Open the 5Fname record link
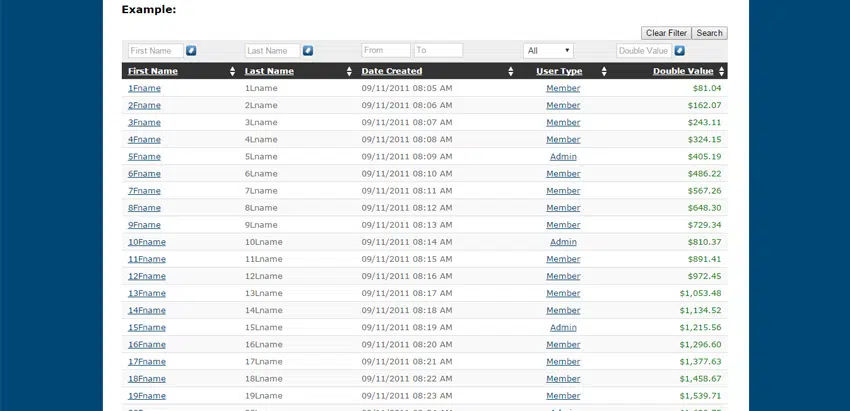 coord(144,157)
